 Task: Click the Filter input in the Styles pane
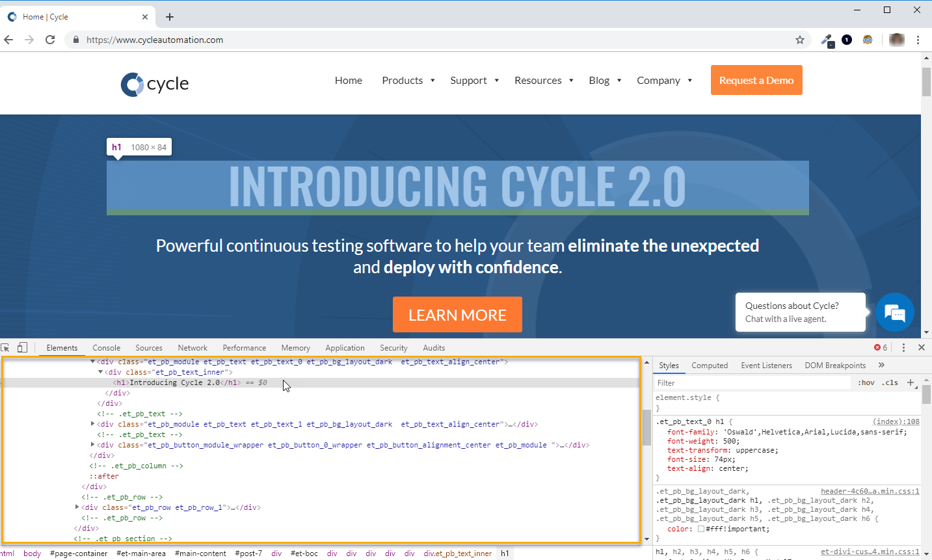pyautogui.click(x=715, y=382)
